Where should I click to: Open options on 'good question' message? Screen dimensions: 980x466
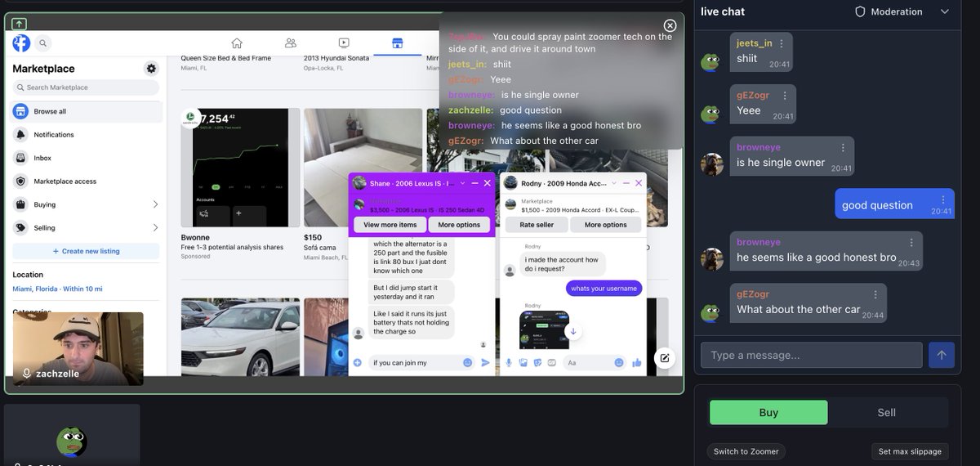coord(943,199)
